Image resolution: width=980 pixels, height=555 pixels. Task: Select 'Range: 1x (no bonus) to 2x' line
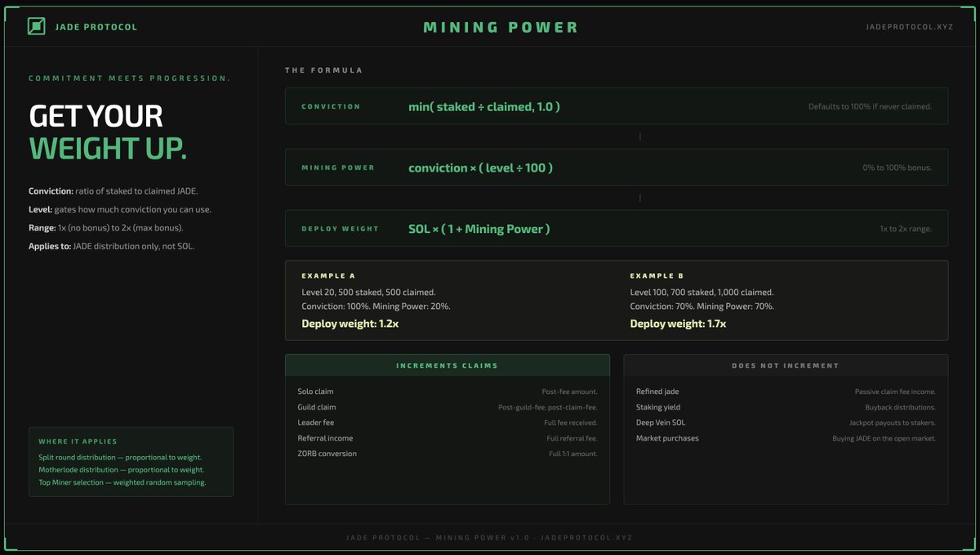pyautogui.click(x=106, y=227)
